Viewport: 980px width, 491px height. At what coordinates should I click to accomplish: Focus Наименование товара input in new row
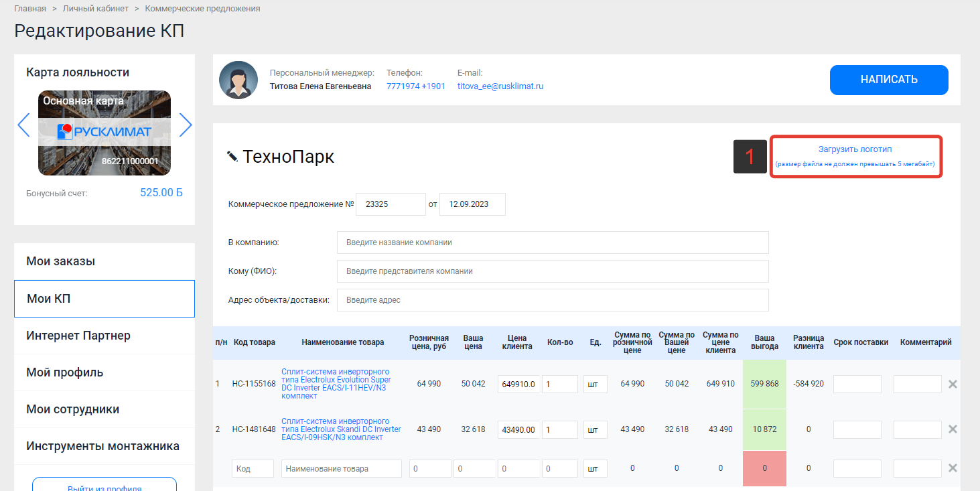342,469
